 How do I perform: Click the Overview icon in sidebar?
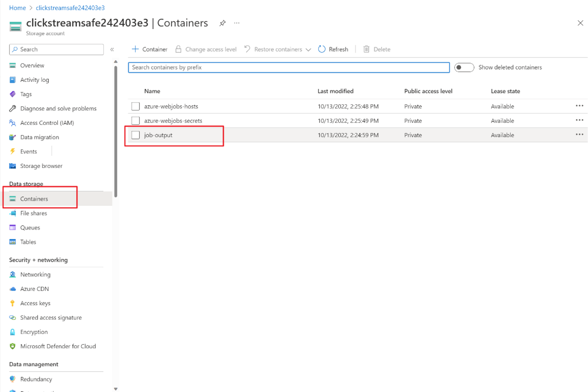point(12,65)
